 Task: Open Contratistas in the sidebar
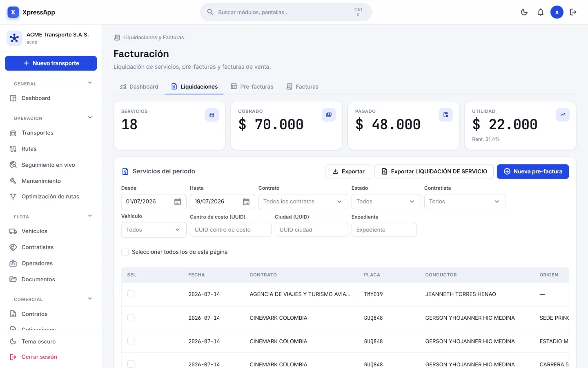tap(51, 247)
